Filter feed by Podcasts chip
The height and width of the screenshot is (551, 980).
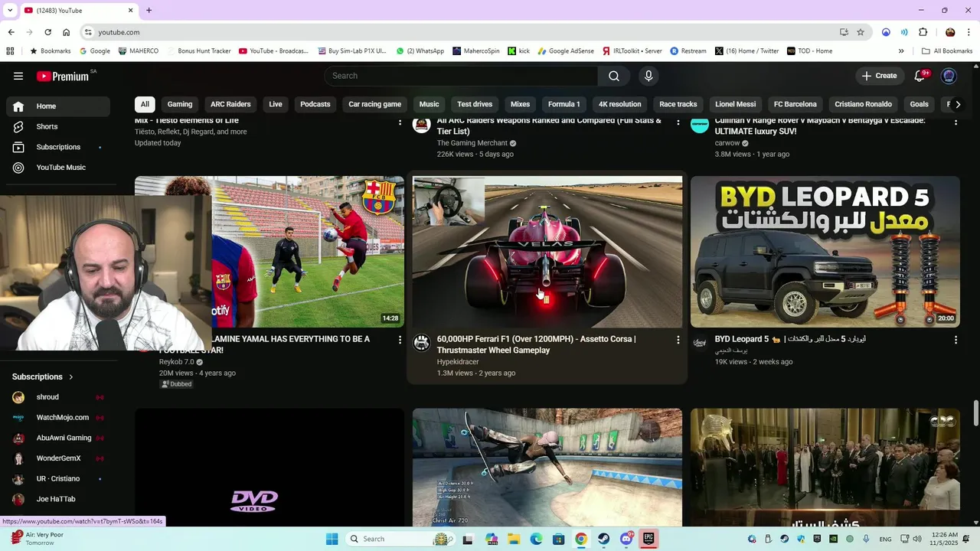pos(315,104)
